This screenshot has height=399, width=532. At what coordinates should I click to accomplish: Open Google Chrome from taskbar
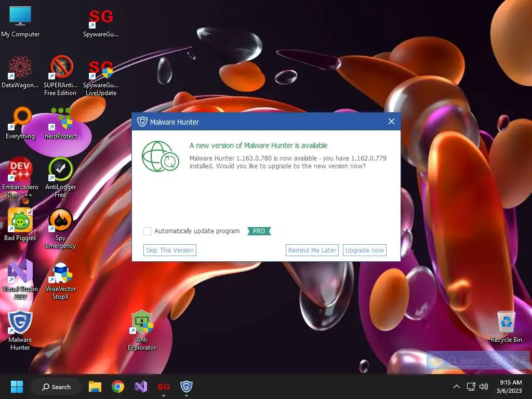[x=118, y=387]
